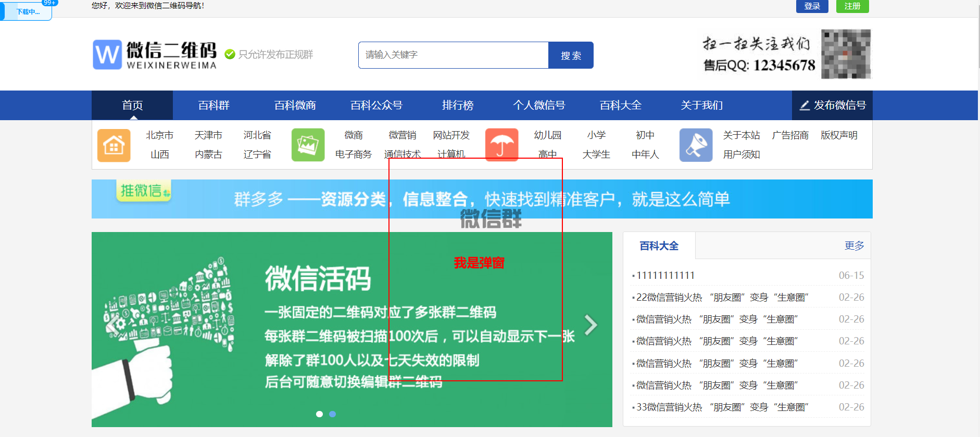Click the QR code image in header
The height and width of the screenshot is (437, 980).
point(846,54)
